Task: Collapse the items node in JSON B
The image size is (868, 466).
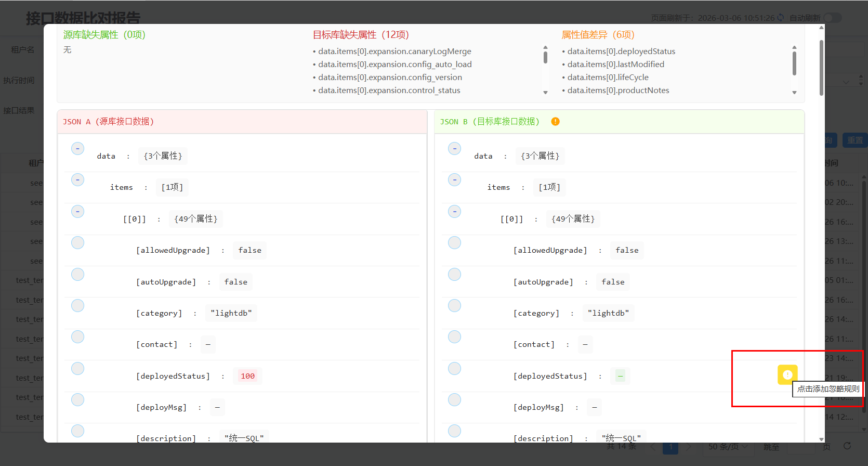Action: point(454,180)
